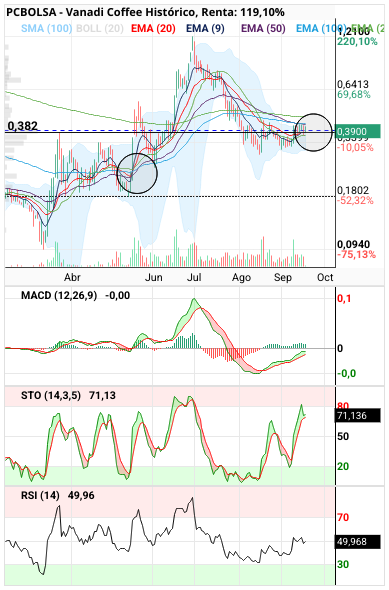Toggle the EMA (20) red legend
Viewport: 389px width, 590px height.
point(153,29)
